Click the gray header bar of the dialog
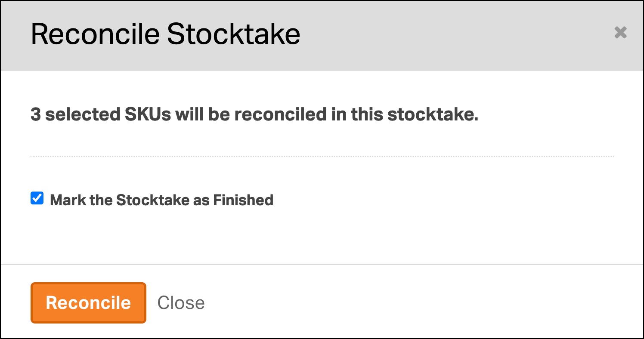Image resolution: width=644 pixels, height=339 pixels. (430, 34)
